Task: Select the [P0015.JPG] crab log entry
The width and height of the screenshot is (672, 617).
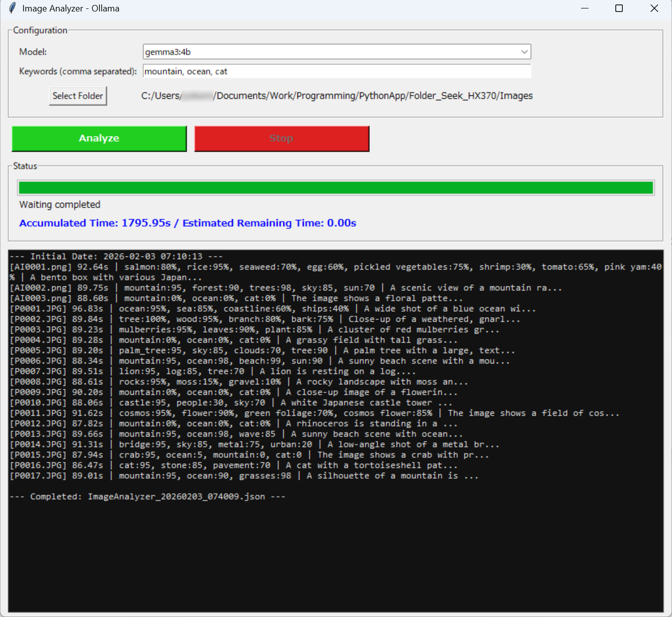Action: [249, 455]
